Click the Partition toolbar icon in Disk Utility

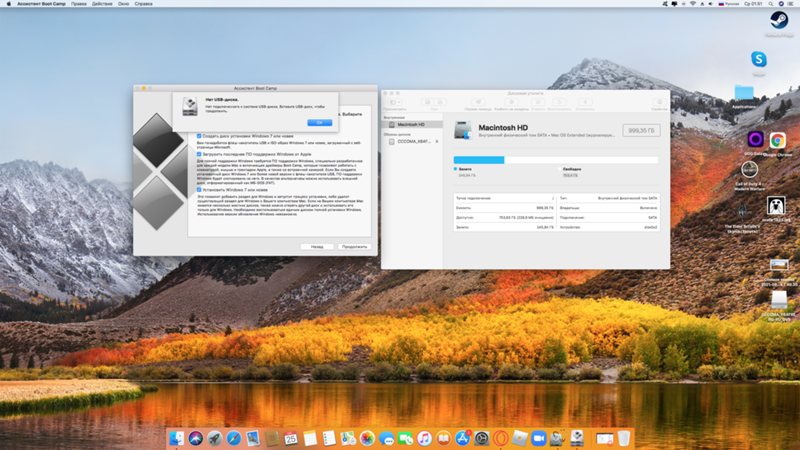[x=511, y=102]
